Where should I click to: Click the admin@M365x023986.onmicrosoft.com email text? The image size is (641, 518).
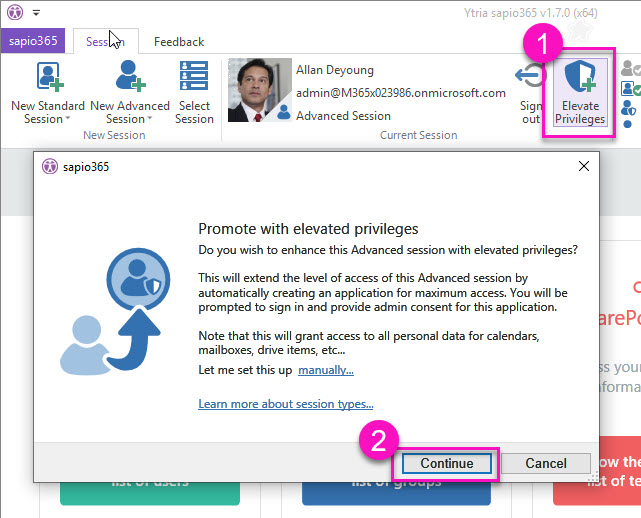[401, 93]
